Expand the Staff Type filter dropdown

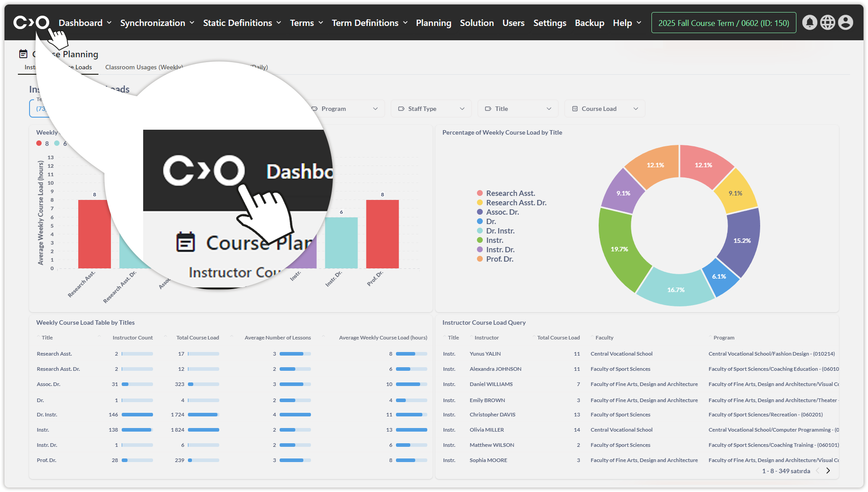(431, 109)
